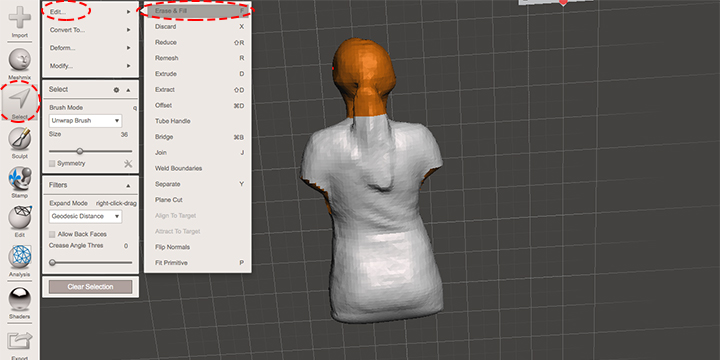Choose Weld Boundaries from the menu

pos(197,169)
